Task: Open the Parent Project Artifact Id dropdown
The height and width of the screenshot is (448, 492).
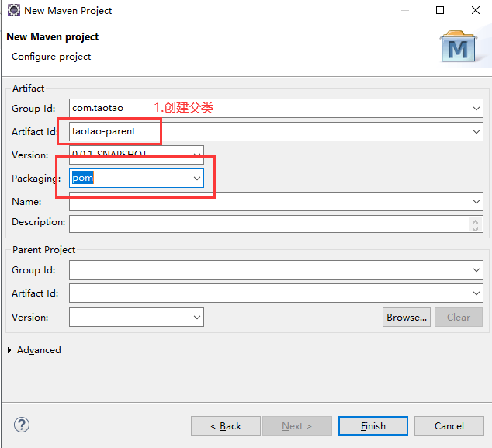Action: [x=476, y=293]
